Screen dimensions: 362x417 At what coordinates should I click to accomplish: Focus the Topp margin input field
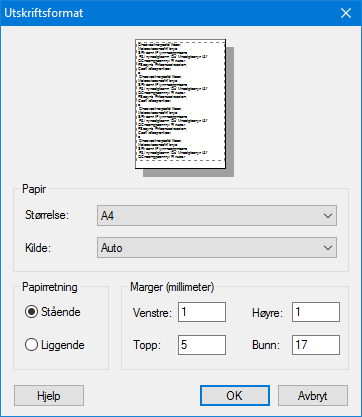tap(202, 345)
